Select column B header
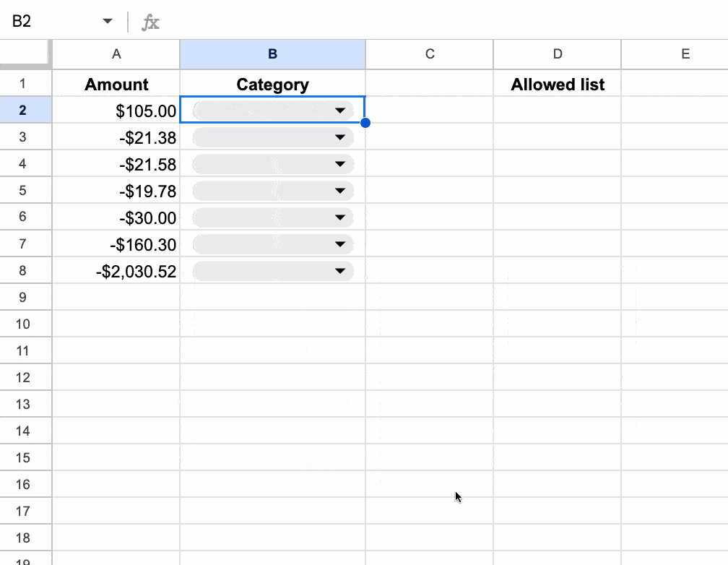The image size is (728, 565). (272, 54)
